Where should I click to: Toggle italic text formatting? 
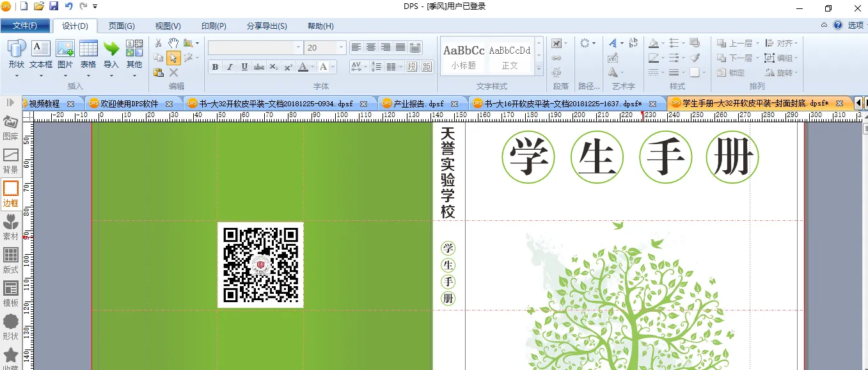tap(229, 67)
